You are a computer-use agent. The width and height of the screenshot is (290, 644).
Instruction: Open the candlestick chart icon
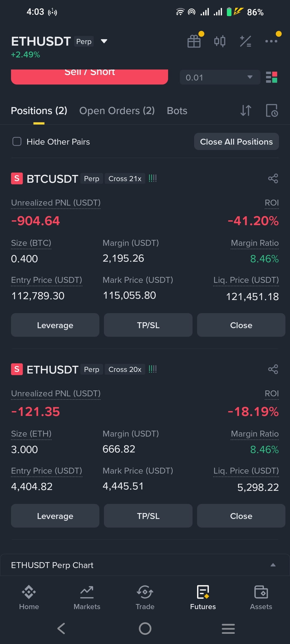tap(220, 41)
